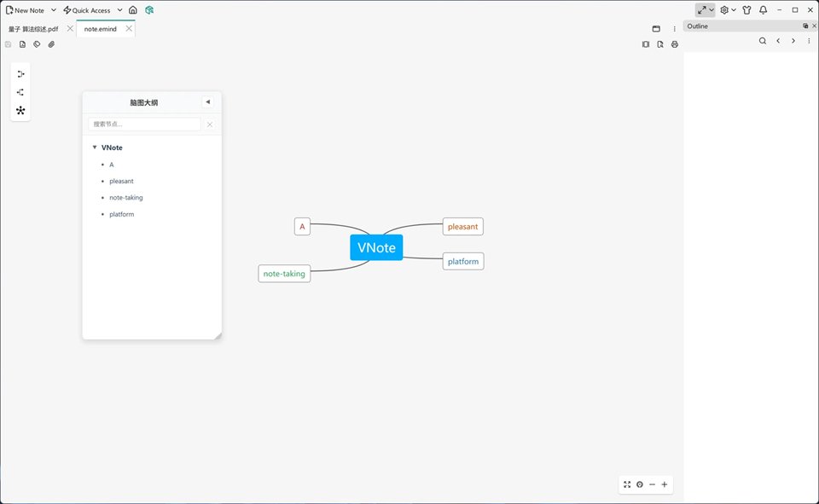The width and height of the screenshot is (819, 504).
Task: Open the Quick Access dropdown arrow
Action: click(x=119, y=10)
